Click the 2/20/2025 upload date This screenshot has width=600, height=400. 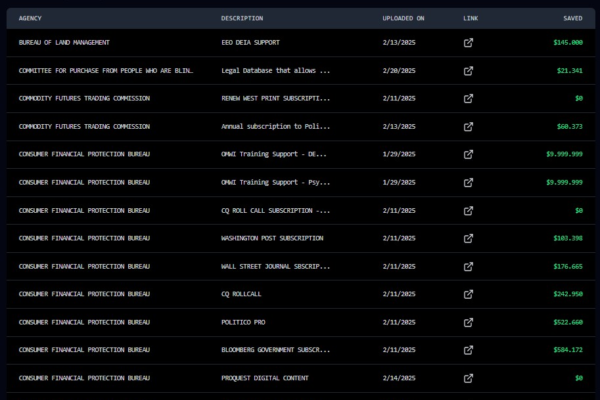click(399, 71)
